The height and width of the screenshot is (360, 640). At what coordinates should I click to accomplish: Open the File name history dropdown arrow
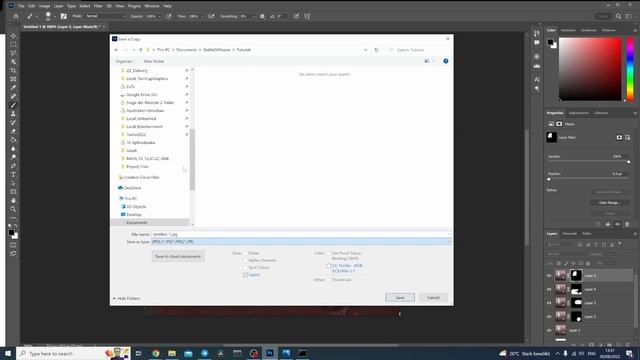(449, 235)
